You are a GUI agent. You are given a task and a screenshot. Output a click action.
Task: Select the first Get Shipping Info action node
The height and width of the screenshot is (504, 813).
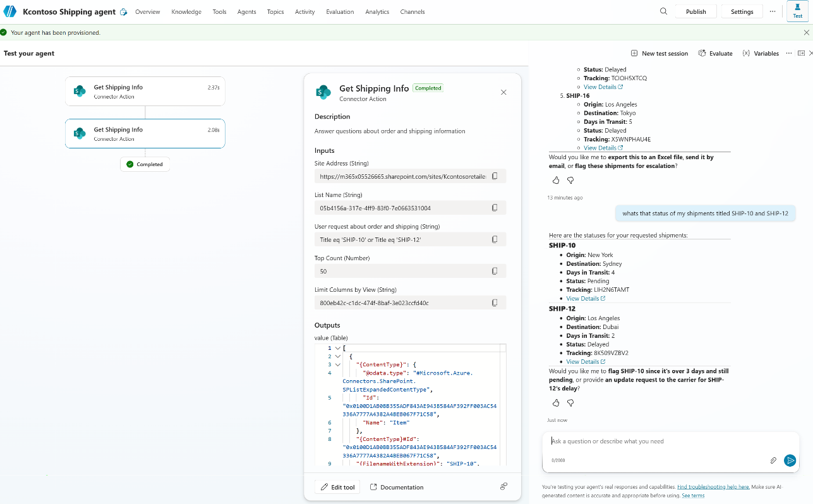point(145,91)
